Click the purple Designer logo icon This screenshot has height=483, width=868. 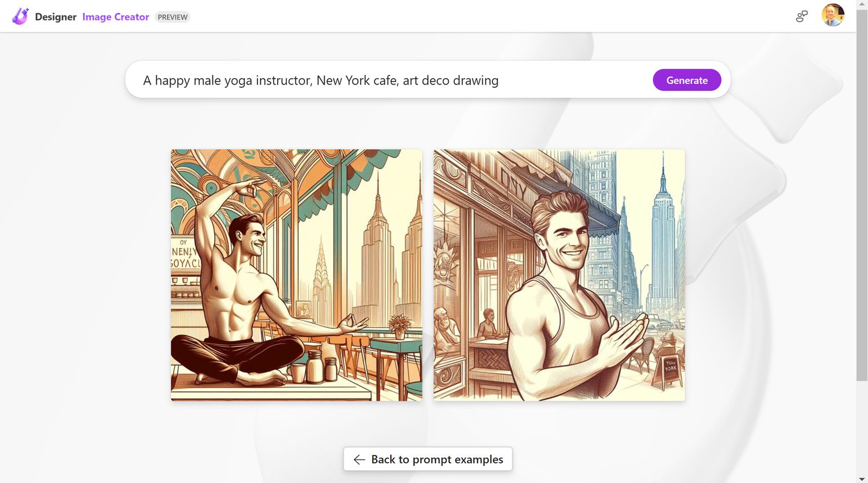click(x=20, y=16)
